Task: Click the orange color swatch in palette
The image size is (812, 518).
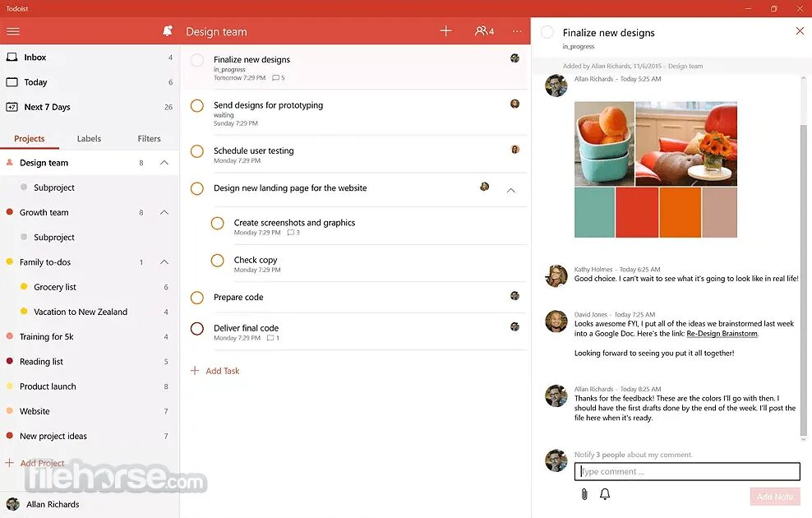Action: point(680,212)
